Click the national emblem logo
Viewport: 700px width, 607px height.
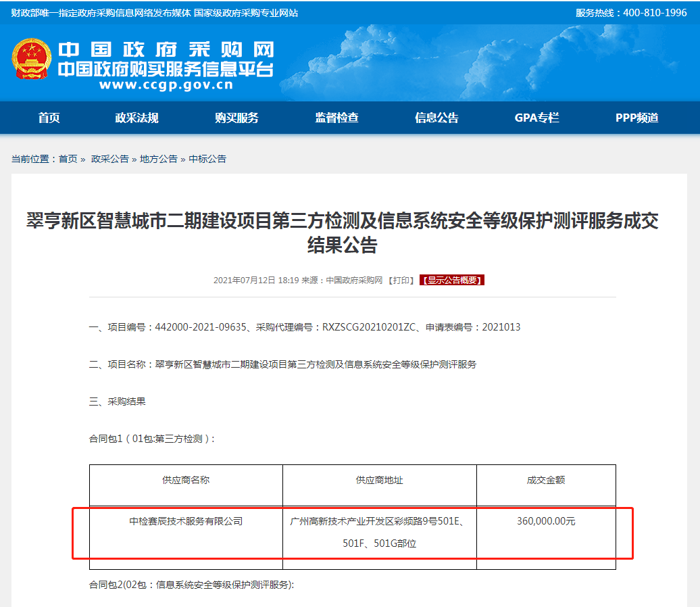[31, 59]
